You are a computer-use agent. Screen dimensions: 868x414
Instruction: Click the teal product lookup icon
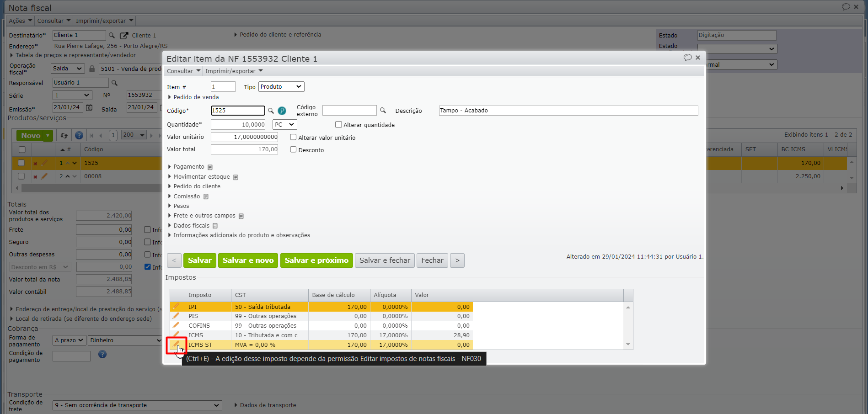tap(282, 111)
